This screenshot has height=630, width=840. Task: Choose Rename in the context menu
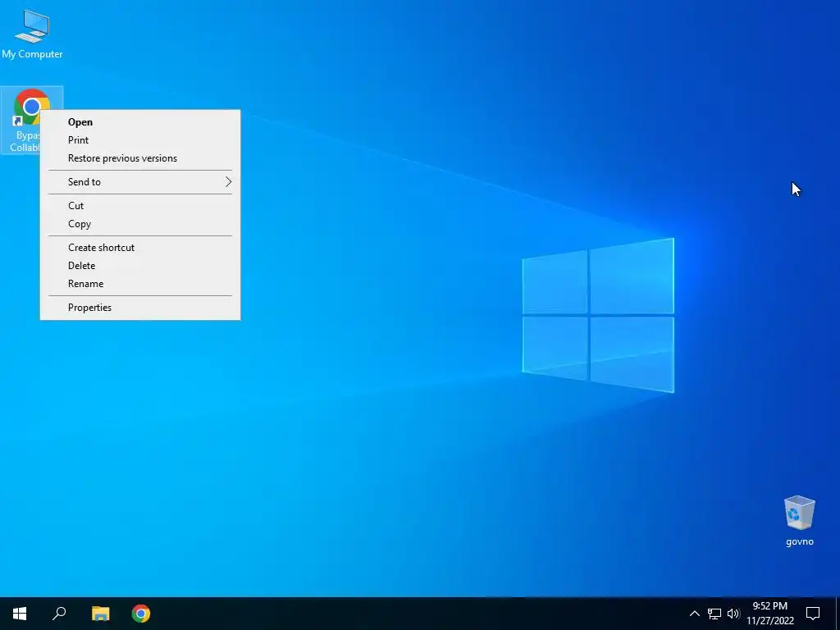point(140,284)
